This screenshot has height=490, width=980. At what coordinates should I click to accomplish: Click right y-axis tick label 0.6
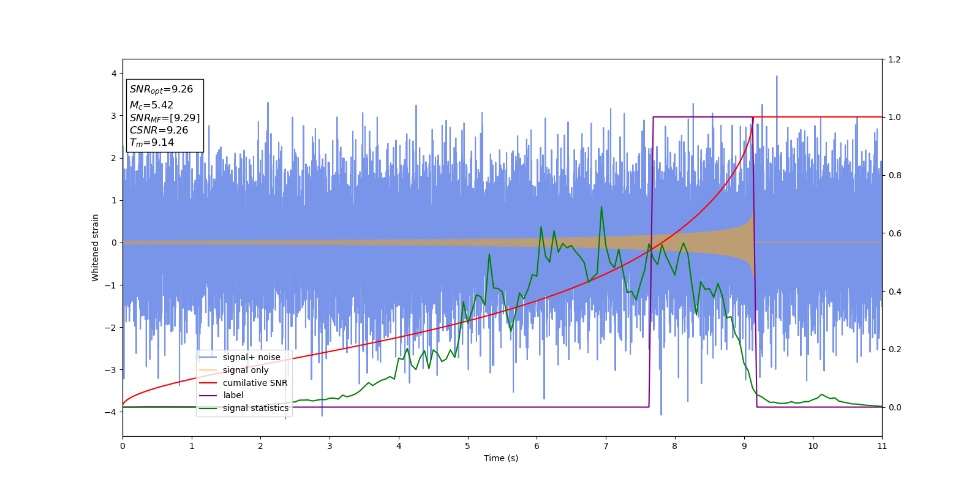pos(894,233)
